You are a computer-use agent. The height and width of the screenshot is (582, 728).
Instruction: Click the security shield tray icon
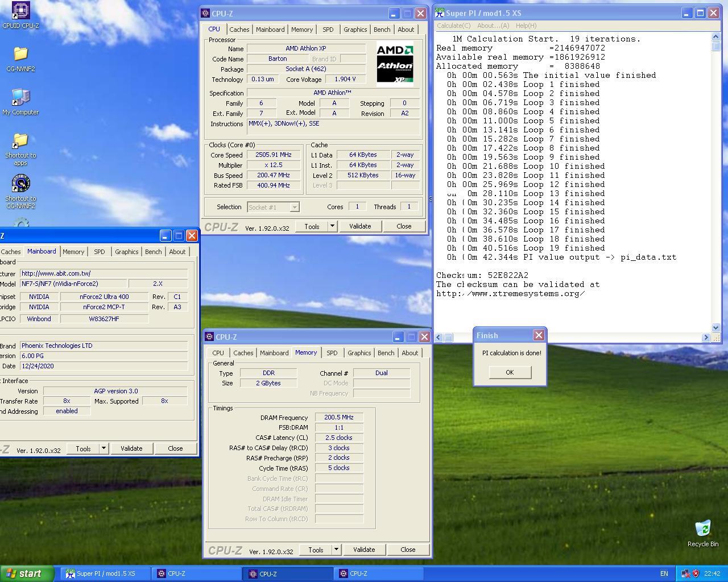696,573
